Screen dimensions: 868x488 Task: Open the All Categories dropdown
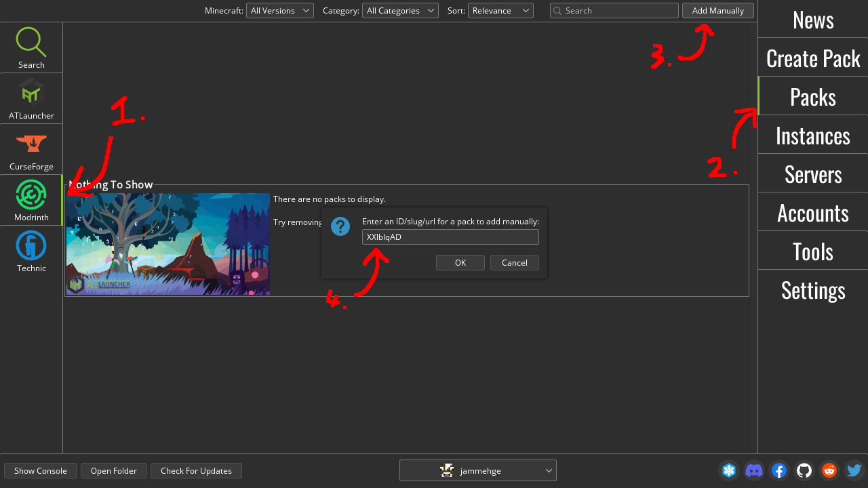(400, 10)
